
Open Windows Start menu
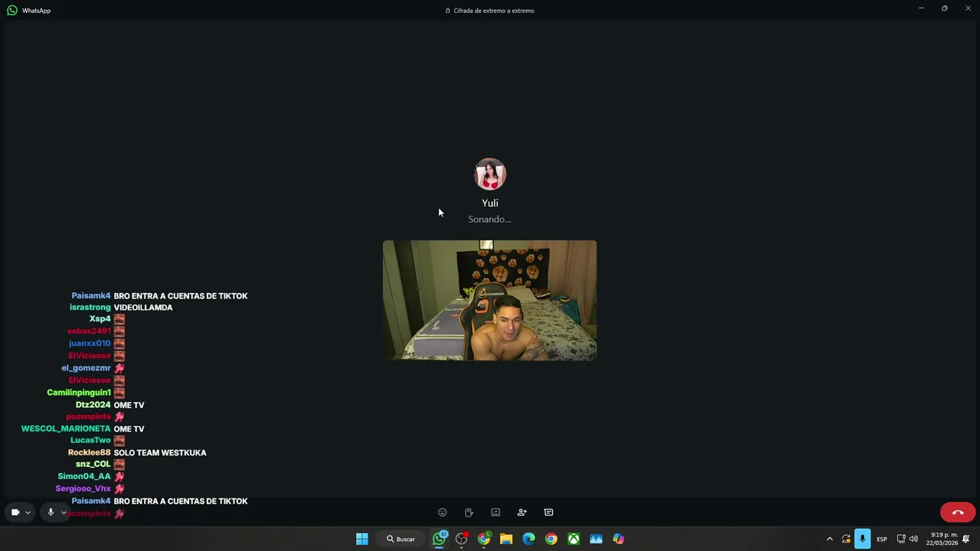362,539
